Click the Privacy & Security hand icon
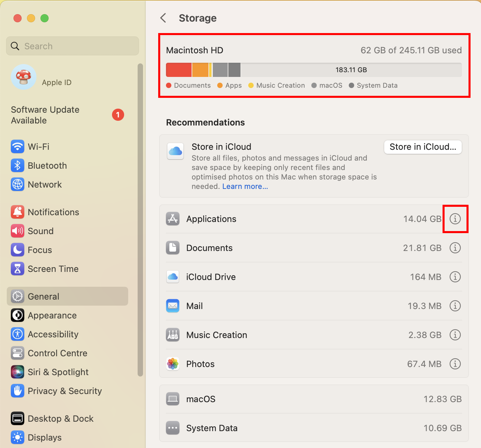 pyautogui.click(x=18, y=391)
